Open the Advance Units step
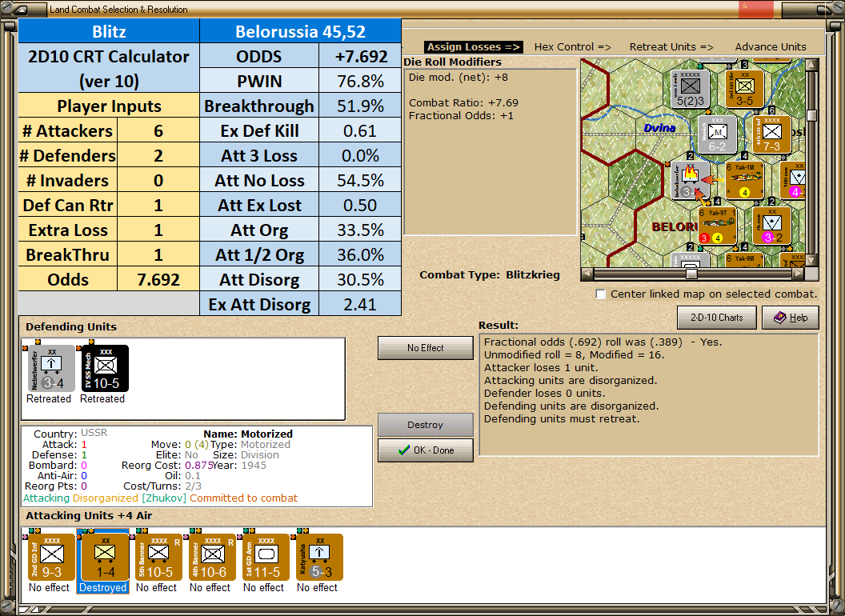 coord(771,47)
